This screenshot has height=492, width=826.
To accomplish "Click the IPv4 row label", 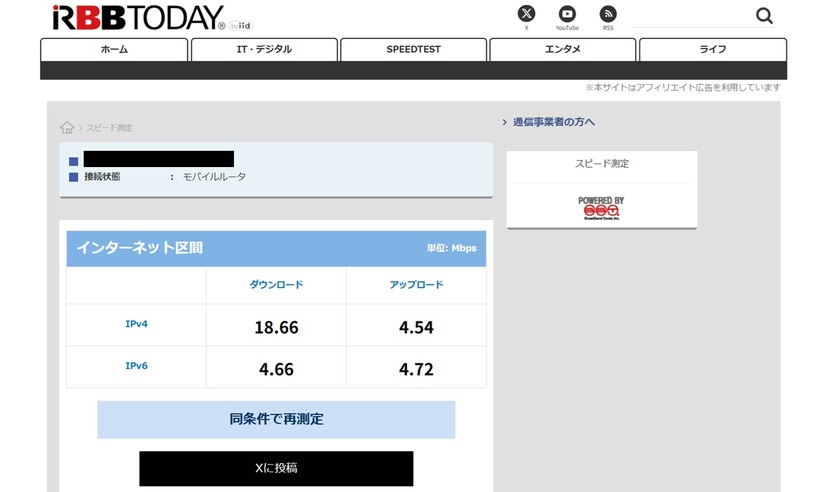I will click(136, 324).
